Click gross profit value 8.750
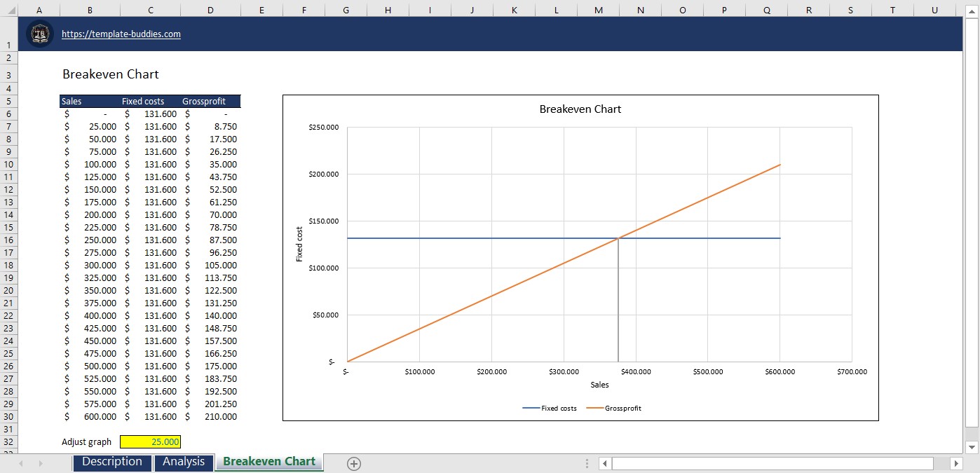This screenshot has height=473, width=980. point(210,126)
